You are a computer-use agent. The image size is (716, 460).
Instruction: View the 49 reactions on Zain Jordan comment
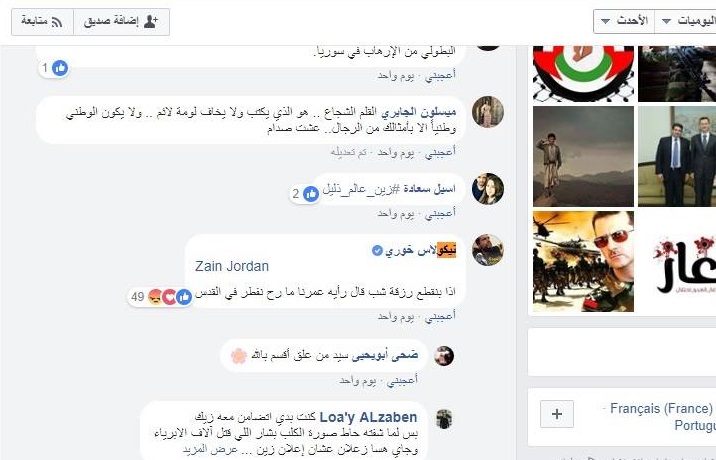click(x=159, y=297)
